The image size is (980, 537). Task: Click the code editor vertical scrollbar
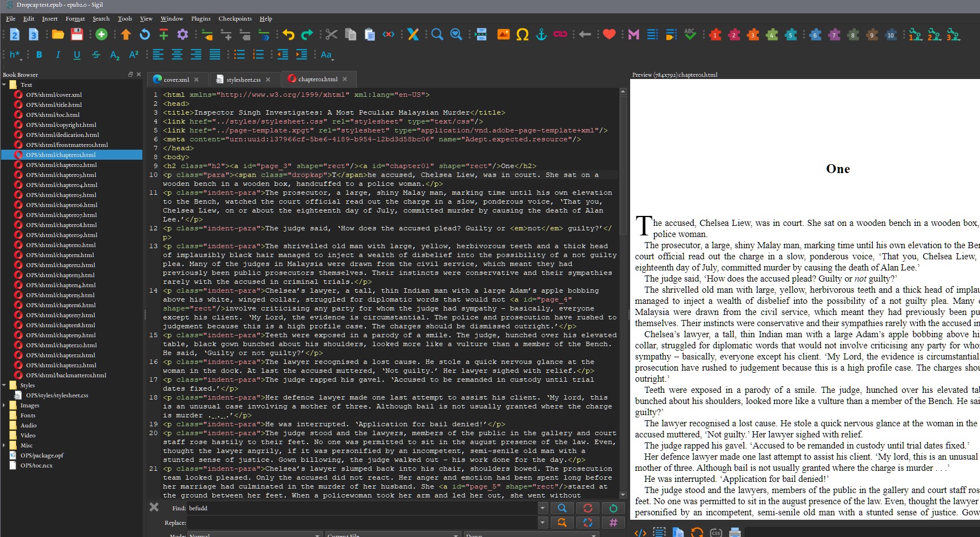pos(623,293)
